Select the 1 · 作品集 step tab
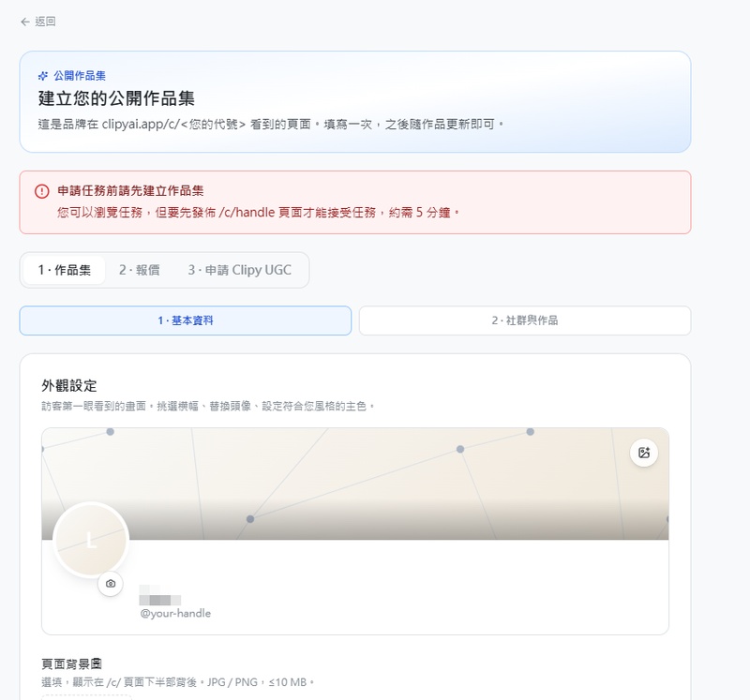 (x=64, y=270)
